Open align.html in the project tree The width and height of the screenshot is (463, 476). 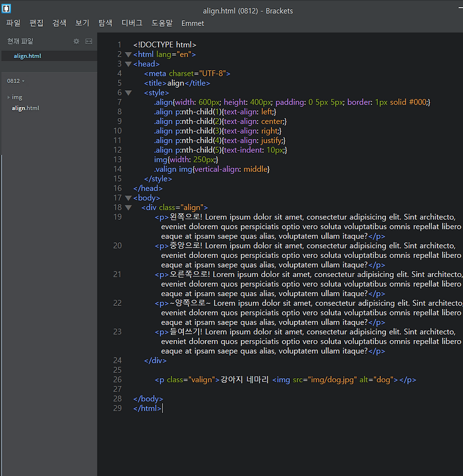[25, 108]
